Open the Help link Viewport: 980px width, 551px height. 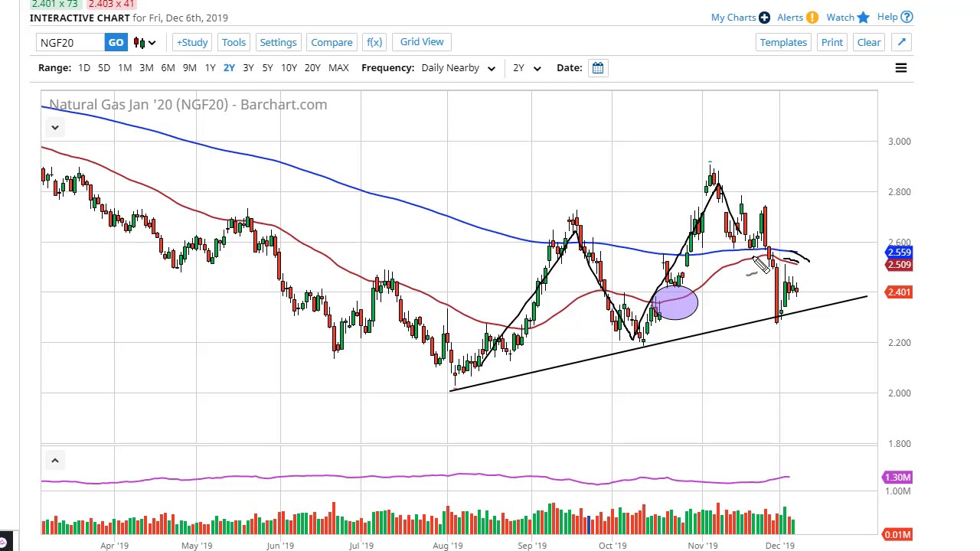(x=887, y=17)
